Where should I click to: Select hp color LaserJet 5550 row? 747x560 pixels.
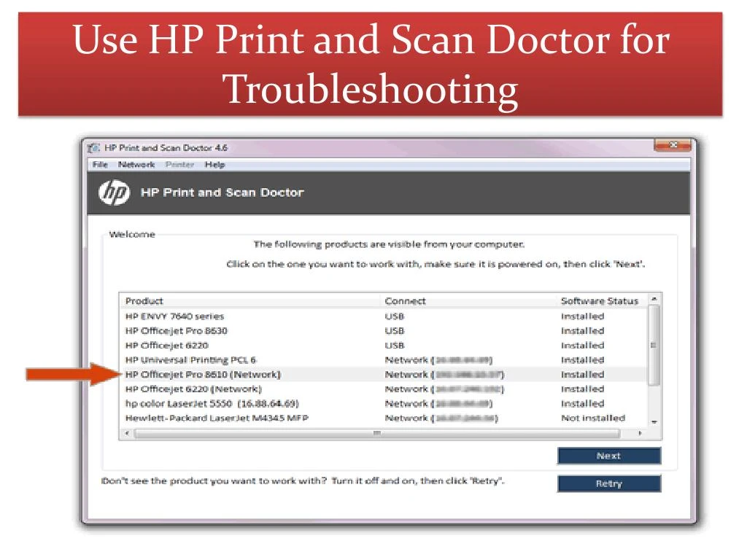[384, 403]
